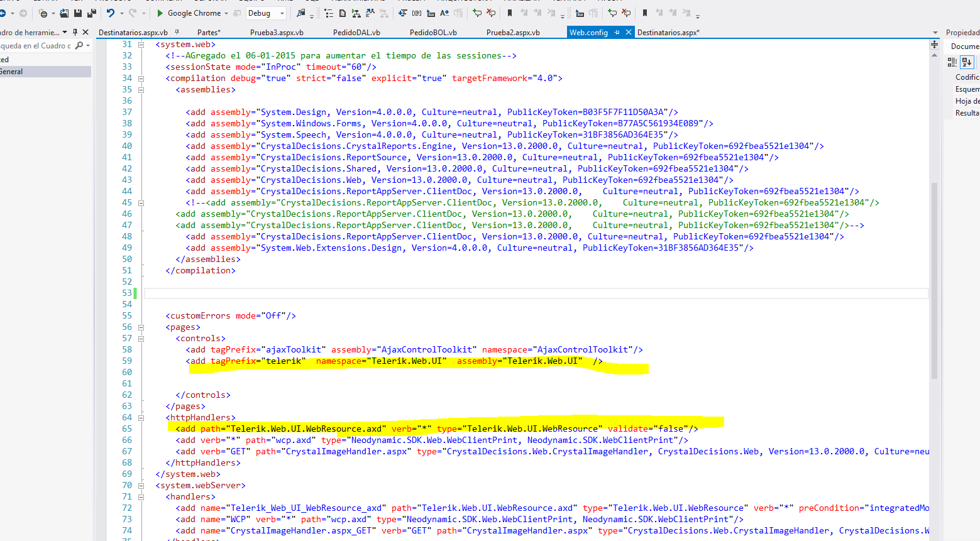Switch to PedidoDAL.vb tab
This screenshot has height=541, width=980.
(356, 32)
